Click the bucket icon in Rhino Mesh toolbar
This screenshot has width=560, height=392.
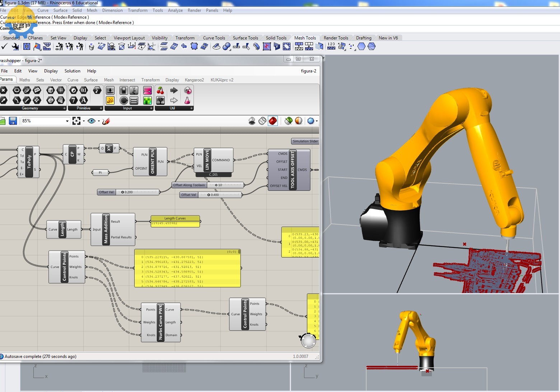[x=92, y=46]
